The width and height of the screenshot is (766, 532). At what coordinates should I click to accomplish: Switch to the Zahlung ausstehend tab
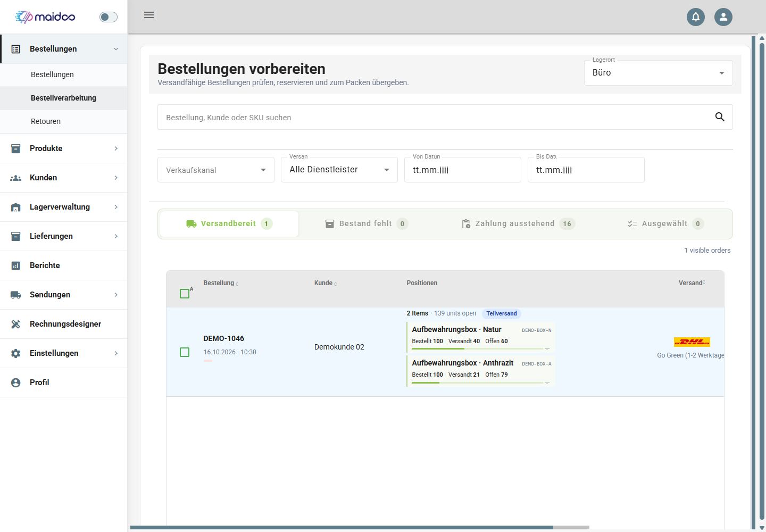tap(518, 224)
